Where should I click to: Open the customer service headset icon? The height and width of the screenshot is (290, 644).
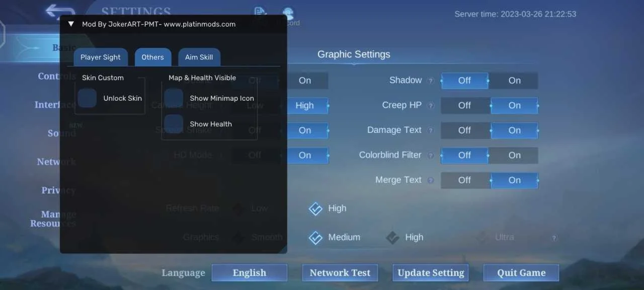point(288,13)
